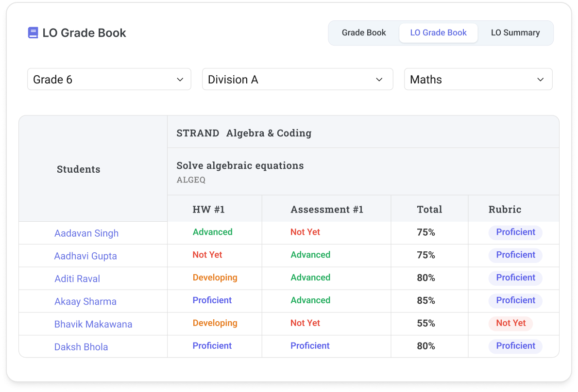Click Aditi Raval's Proficient rubric badge

point(515,278)
